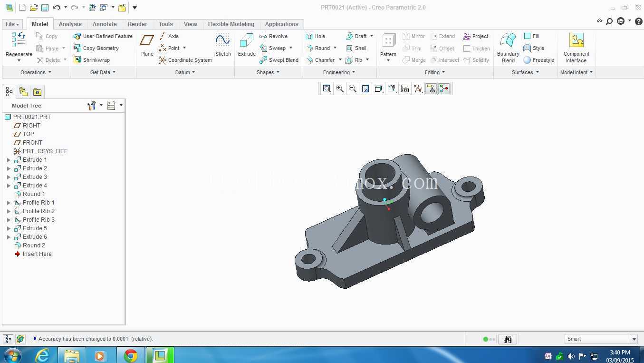This screenshot has height=363, width=644.
Task: Open the Freestyle surface tool
Action: (538, 60)
